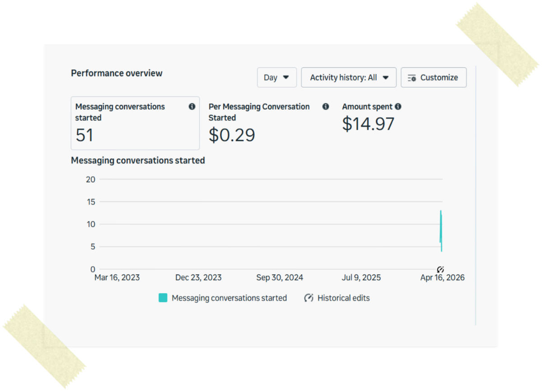Click the teal data spike in the chart

(441, 231)
